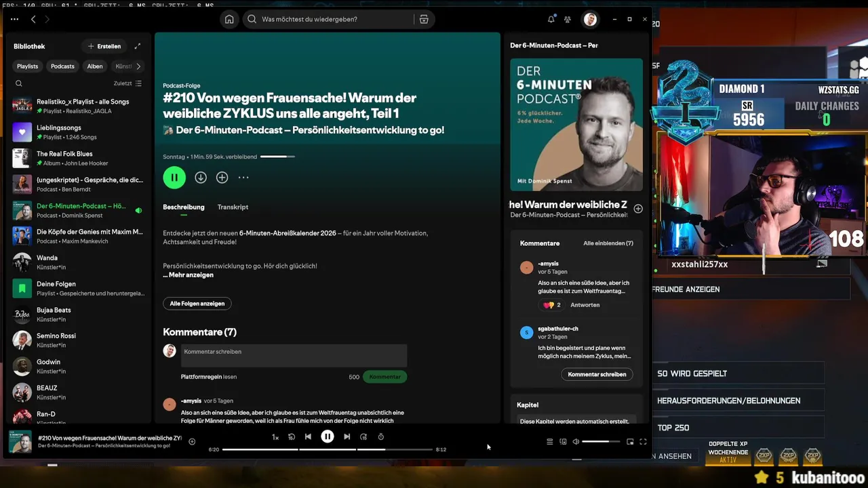Screen dimensions: 868x488
Task: Switch to the Transkript tab
Action: [x=233, y=207]
